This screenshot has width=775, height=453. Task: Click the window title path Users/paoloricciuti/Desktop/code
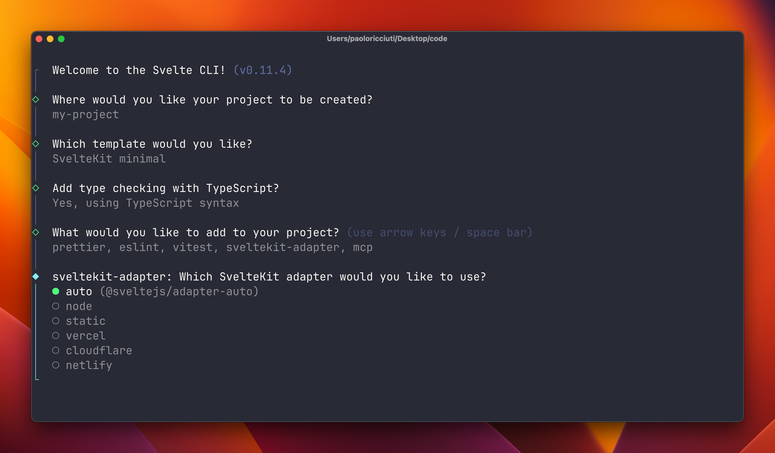pos(387,39)
